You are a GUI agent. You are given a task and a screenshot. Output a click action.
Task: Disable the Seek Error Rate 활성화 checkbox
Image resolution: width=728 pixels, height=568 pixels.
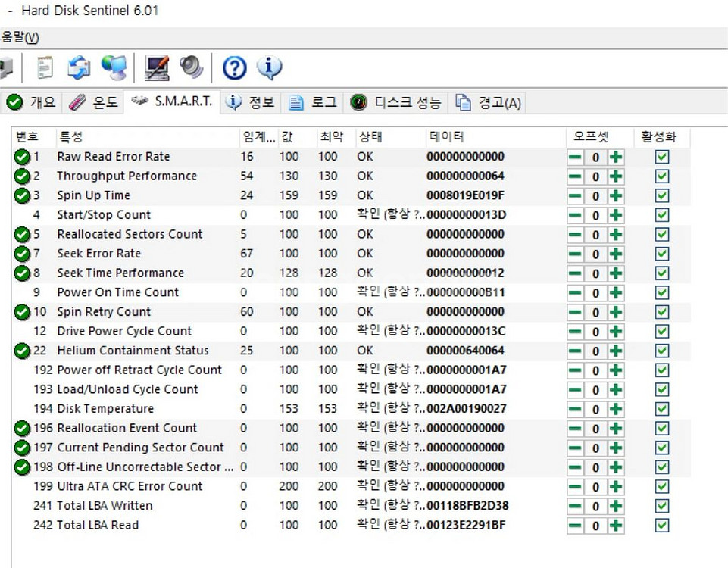pos(662,254)
